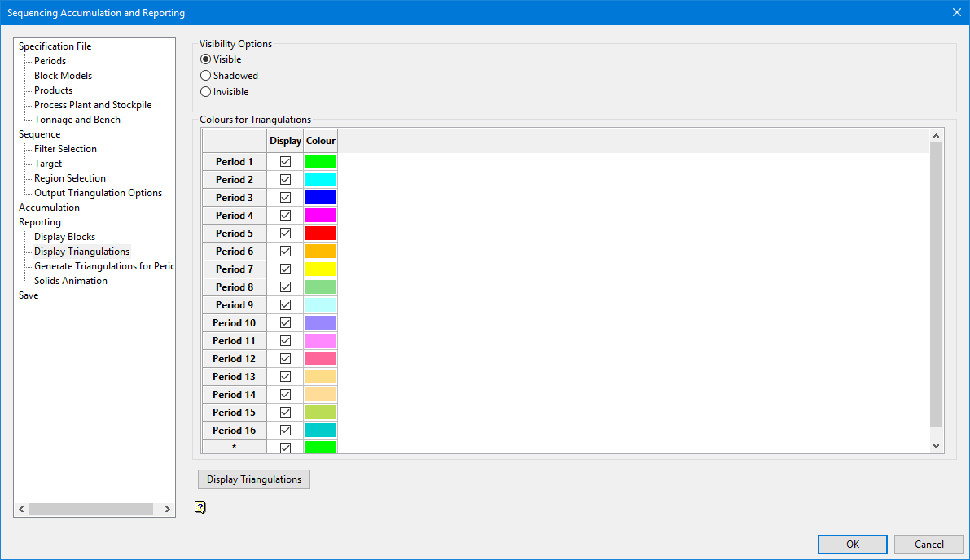Go to Solids Animation section

point(71,281)
